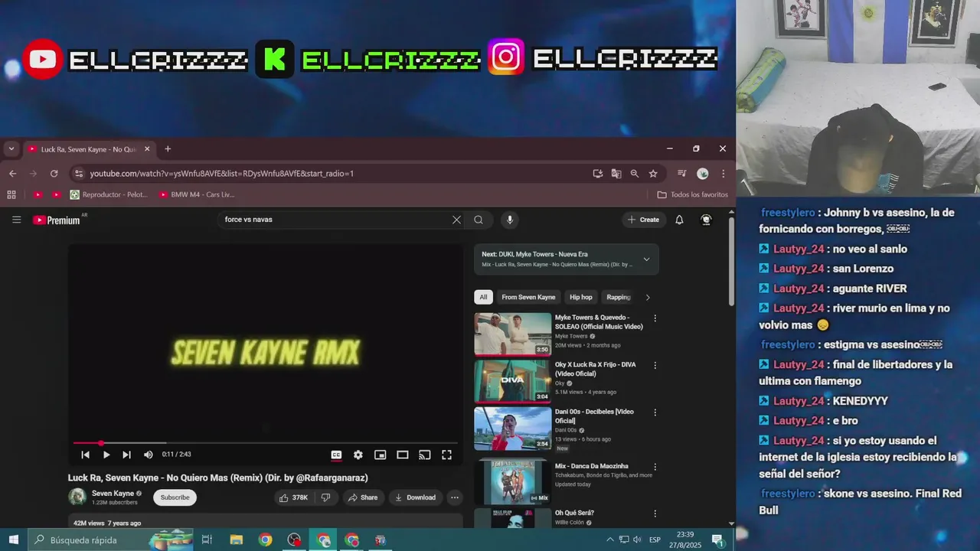This screenshot has height=551, width=980.
Task: Show more filter chips with arrow
Action: (648, 297)
